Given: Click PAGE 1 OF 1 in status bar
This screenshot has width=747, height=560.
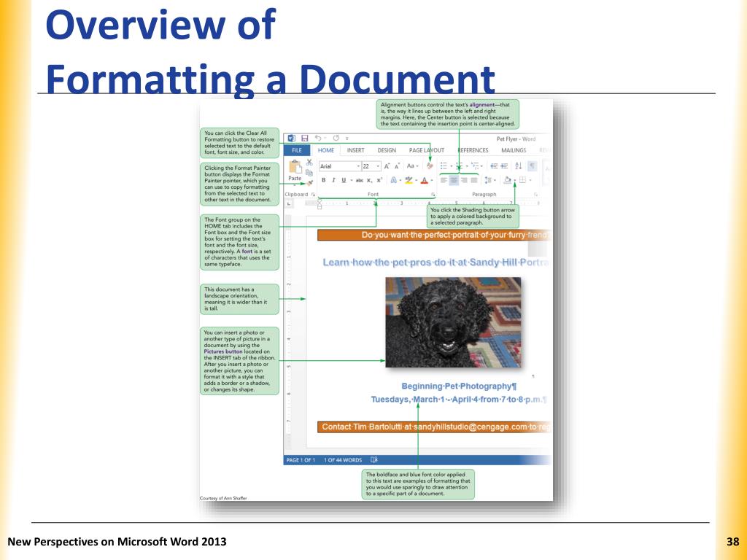Looking at the screenshot, I should [301, 460].
